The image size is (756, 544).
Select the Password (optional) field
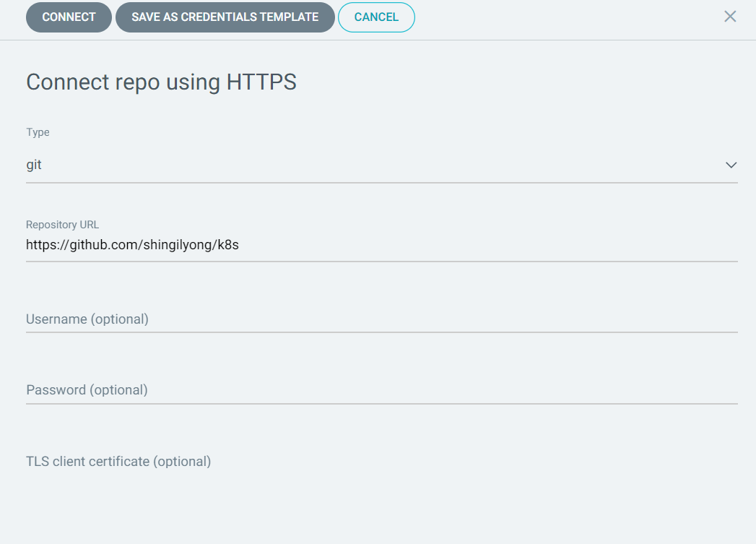click(x=382, y=389)
